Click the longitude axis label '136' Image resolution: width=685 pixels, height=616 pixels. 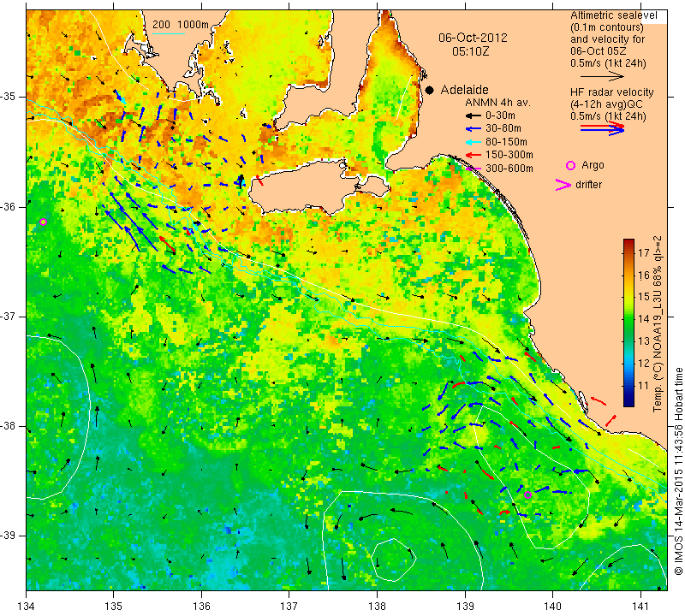click(x=201, y=607)
